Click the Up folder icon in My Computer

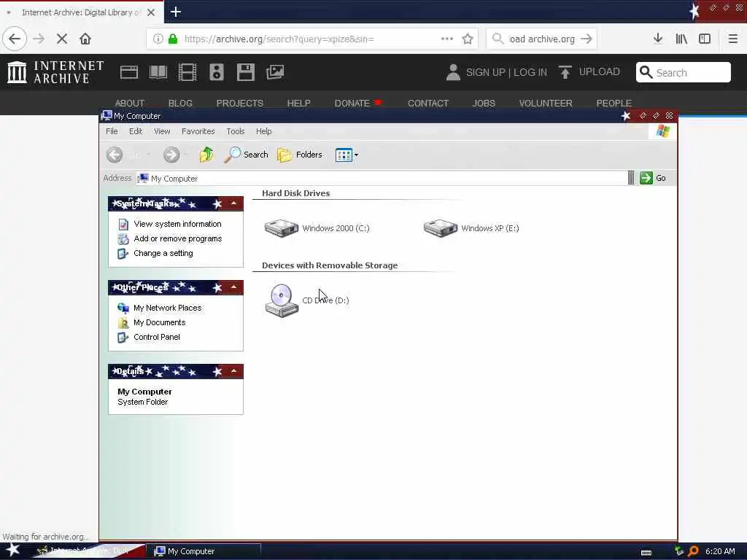[x=206, y=155]
